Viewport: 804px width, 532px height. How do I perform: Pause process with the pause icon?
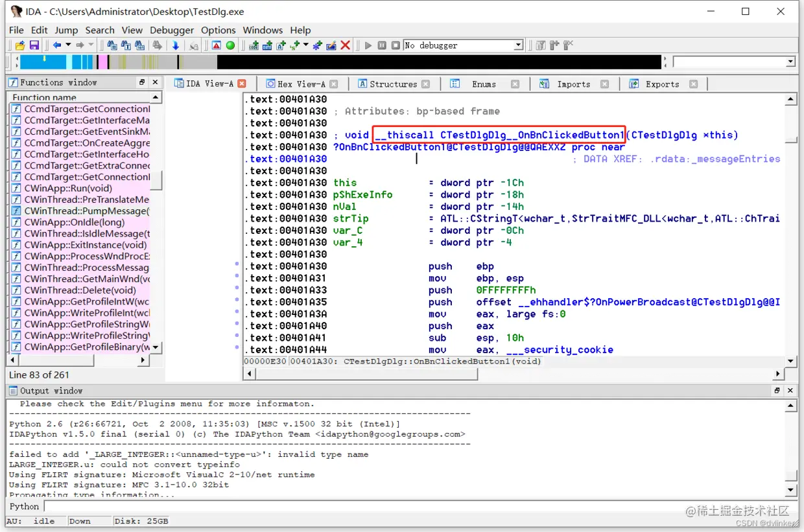tap(382, 45)
